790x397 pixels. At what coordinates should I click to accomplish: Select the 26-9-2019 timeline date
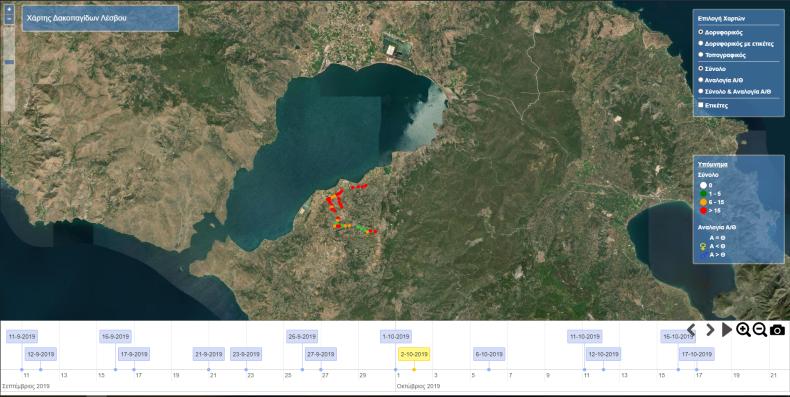(302, 337)
